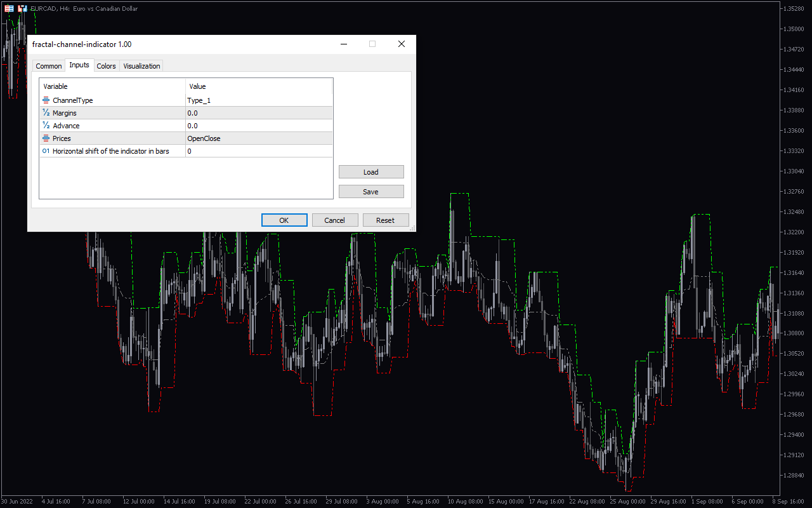This screenshot has height=508, width=812.
Task: Open the Visualization tab
Action: point(141,66)
